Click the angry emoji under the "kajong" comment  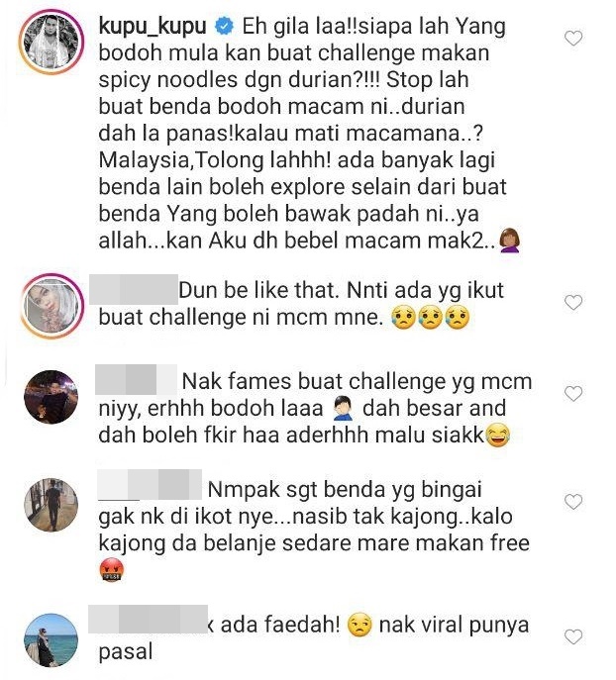(x=112, y=570)
